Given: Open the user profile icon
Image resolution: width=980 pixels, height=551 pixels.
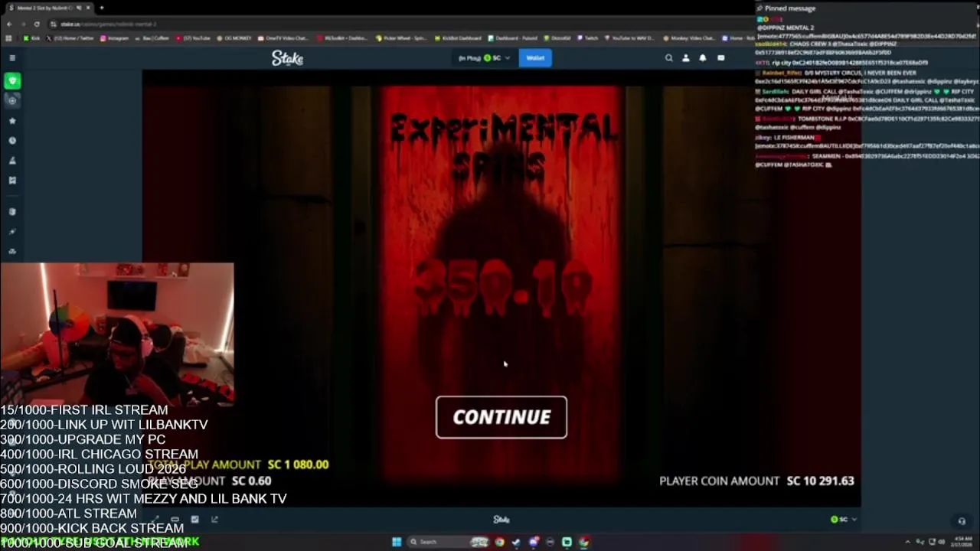Looking at the screenshot, I should click(686, 58).
